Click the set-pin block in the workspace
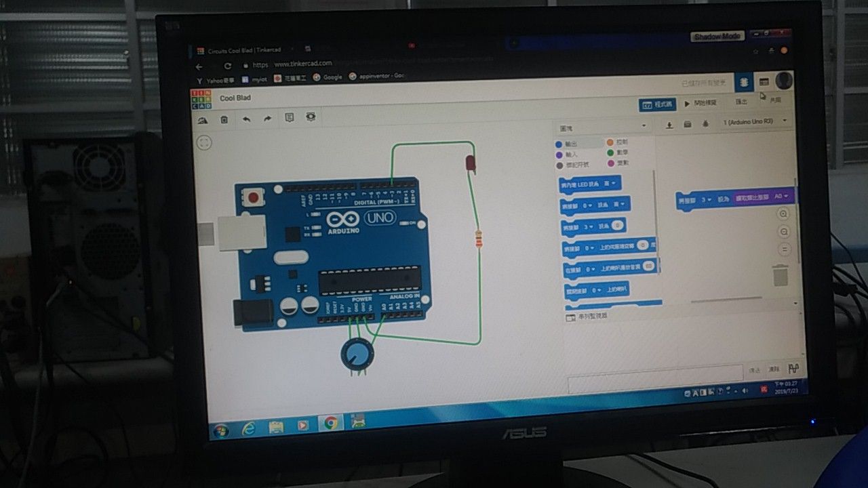 pos(735,199)
